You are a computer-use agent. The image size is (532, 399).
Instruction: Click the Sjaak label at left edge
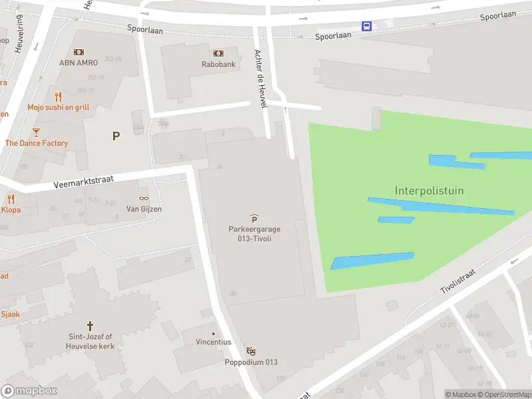click(10, 314)
